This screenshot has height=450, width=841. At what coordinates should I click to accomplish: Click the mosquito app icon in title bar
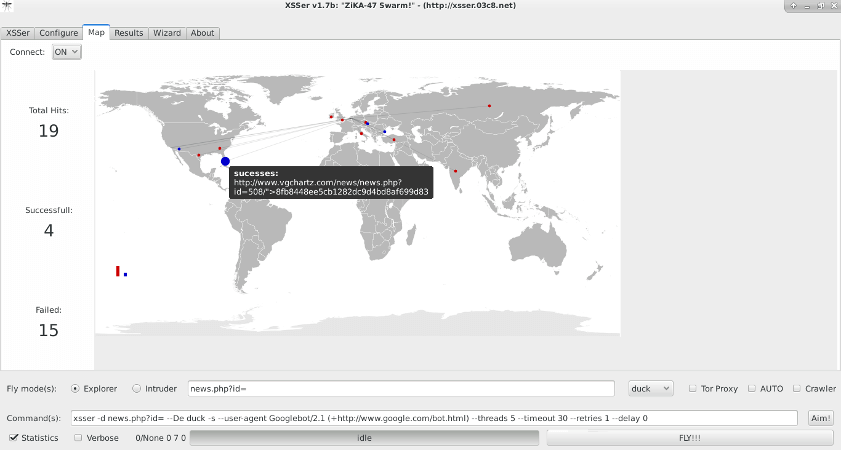coord(7,6)
